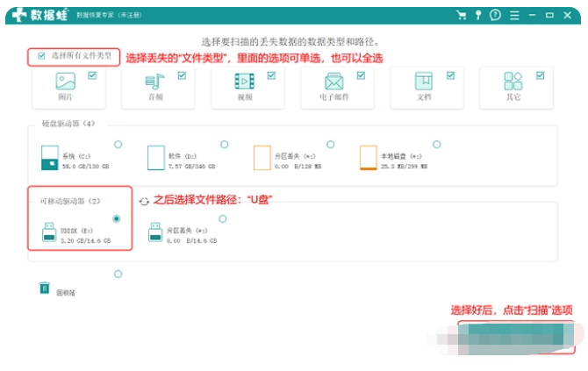Click the 电子邮件 label text
This screenshot has height=371, width=588.
[334, 97]
